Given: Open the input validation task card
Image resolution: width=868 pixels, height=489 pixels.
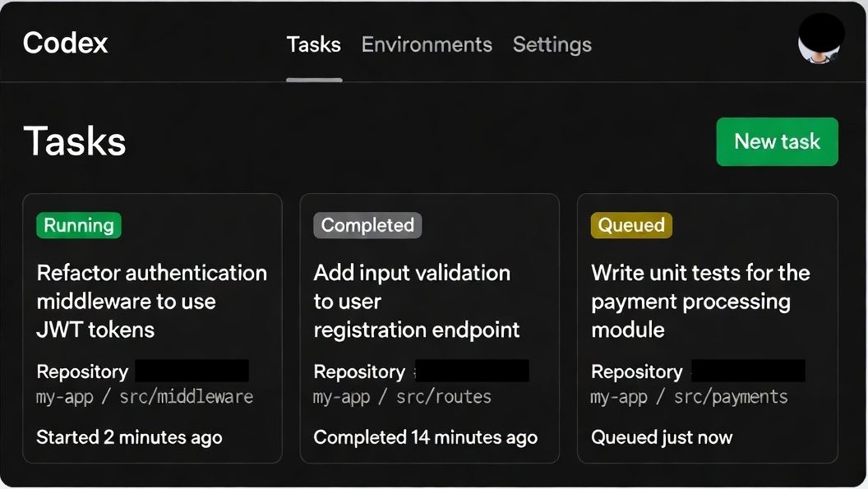Looking at the screenshot, I should [415, 301].
